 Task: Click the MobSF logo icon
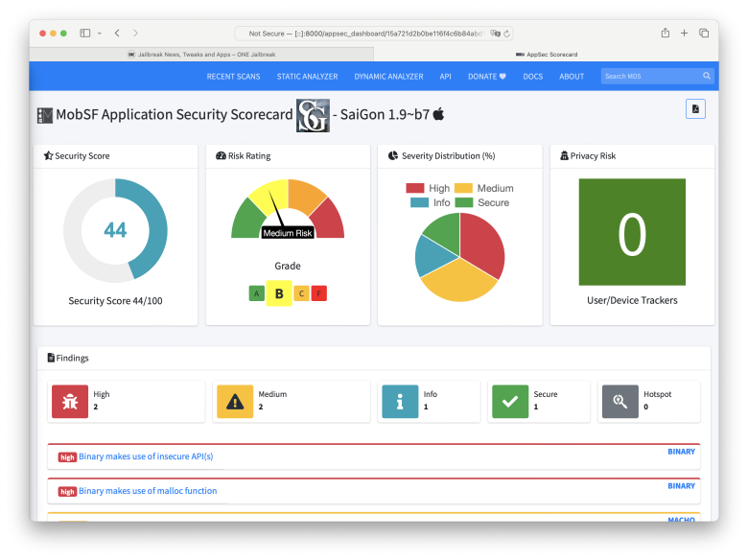[45, 115]
